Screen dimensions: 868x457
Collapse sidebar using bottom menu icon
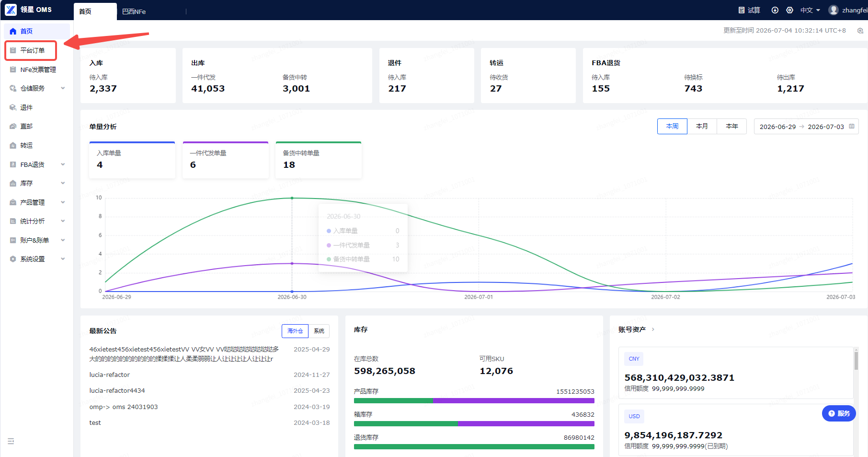(x=11, y=441)
